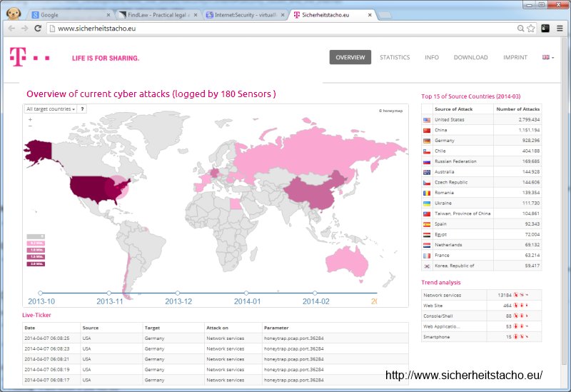Switch to the FindLaw tab
Screen dimensions: 571x392
pyautogui.click(x=158, y=15)
